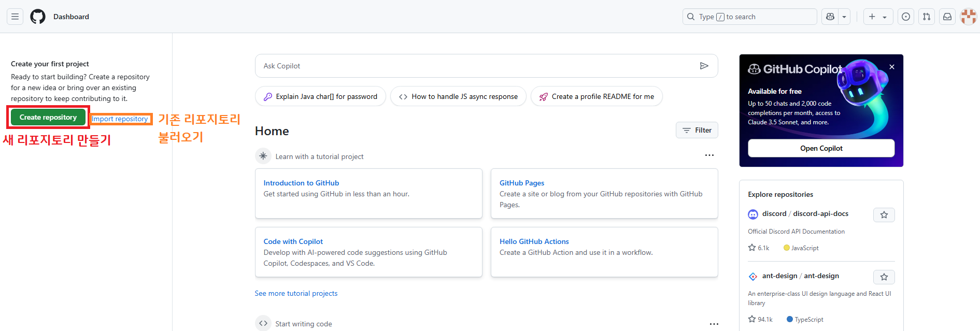
Task: Click the Explore repositories heading
Action: (780, 194)
